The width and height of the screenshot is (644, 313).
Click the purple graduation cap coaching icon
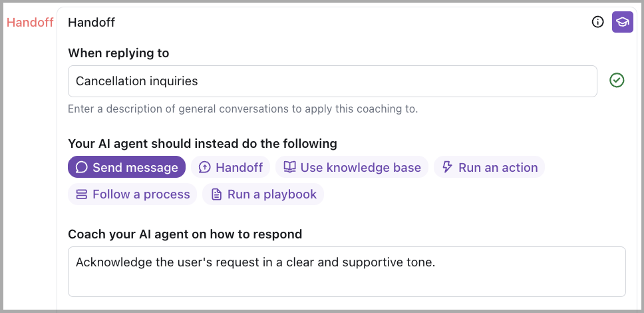tap(622, 22)
